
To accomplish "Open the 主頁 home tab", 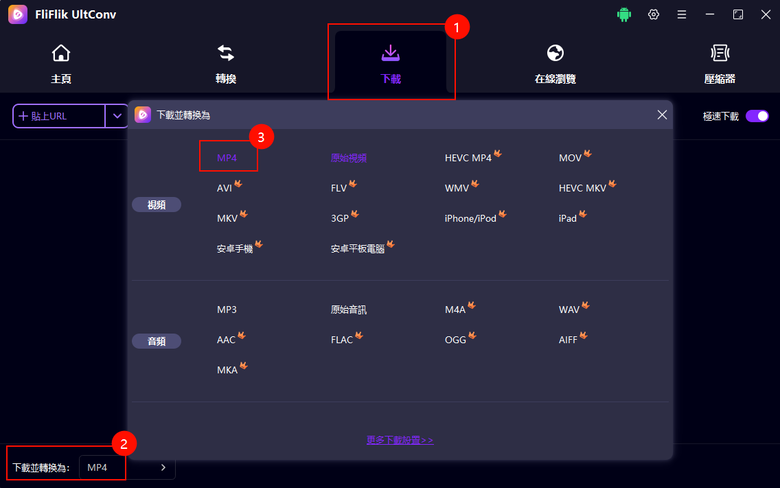I will (61, 65).
